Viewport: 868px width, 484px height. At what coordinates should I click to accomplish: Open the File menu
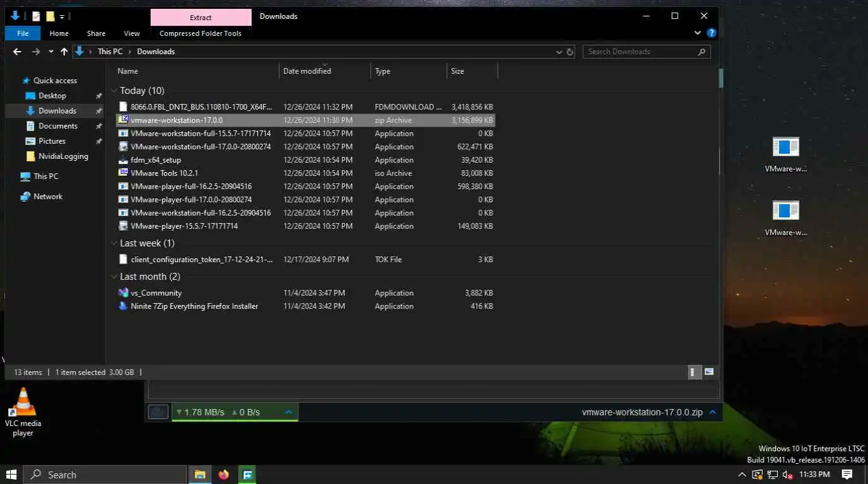pos(23,33)
